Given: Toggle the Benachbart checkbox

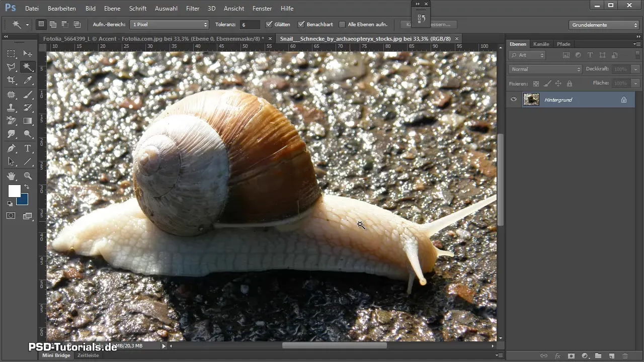Looking at the screenshot, I should coord(301,24).
